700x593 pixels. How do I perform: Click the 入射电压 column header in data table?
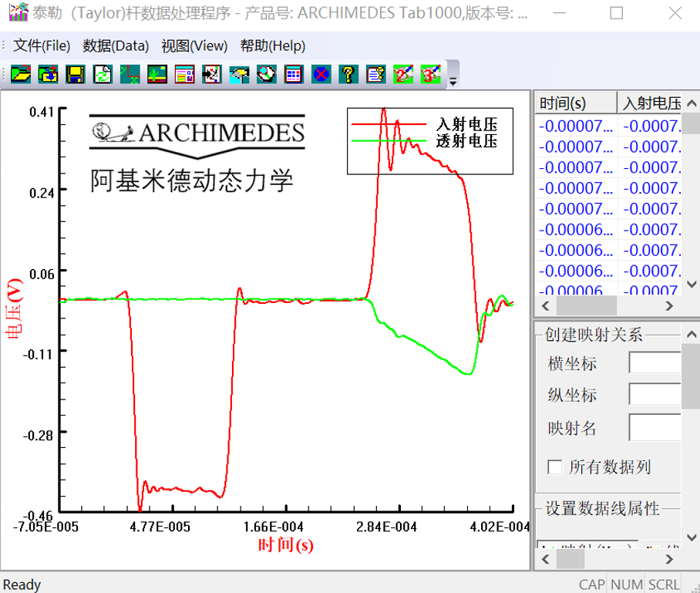pyautogui.click(x=650, y=103)
